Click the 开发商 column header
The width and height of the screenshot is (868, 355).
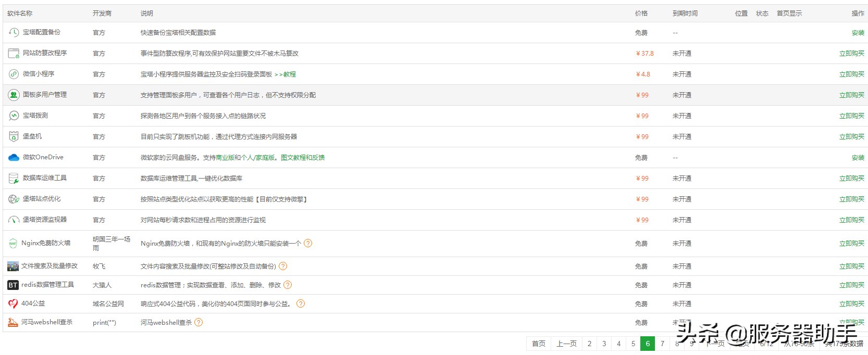tap(102, 14)
